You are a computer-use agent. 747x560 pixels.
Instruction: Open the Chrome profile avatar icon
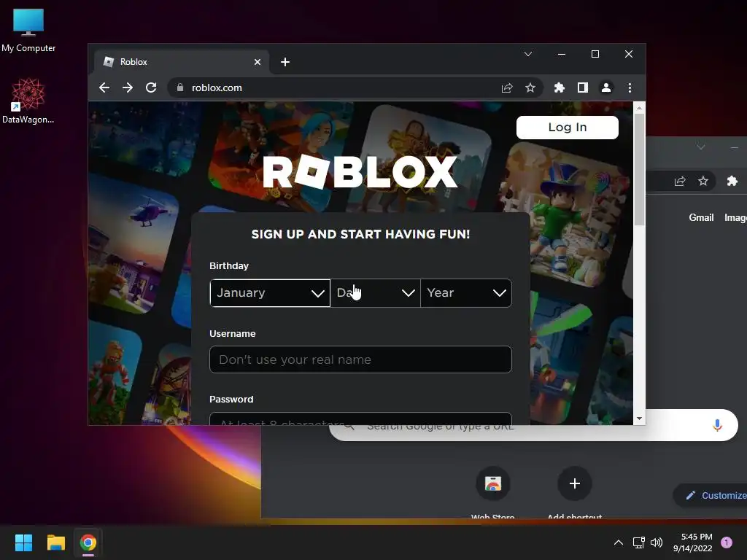point(606,87)
